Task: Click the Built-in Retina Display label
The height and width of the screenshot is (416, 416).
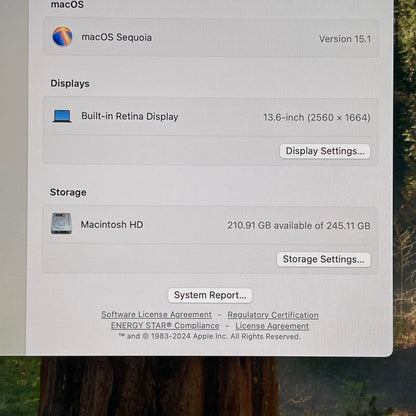Action: tap(130, 116)
